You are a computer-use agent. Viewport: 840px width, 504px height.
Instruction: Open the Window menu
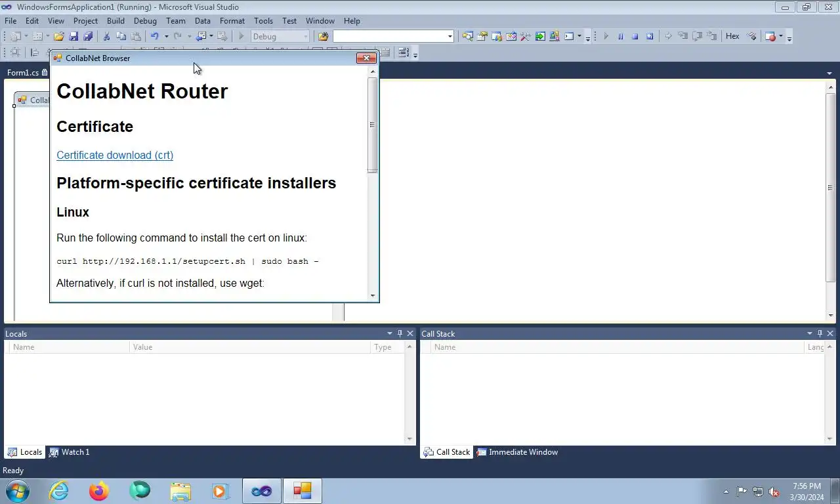[320, 21]
